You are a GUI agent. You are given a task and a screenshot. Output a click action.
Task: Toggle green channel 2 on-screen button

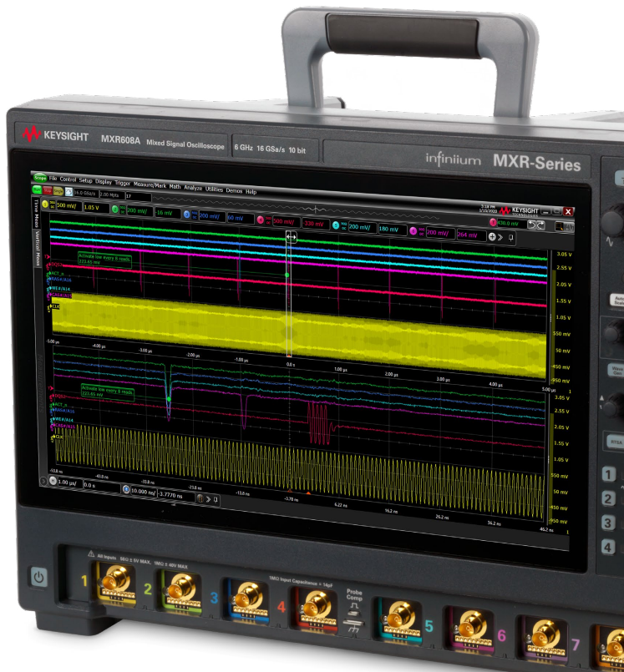point(115,209)
